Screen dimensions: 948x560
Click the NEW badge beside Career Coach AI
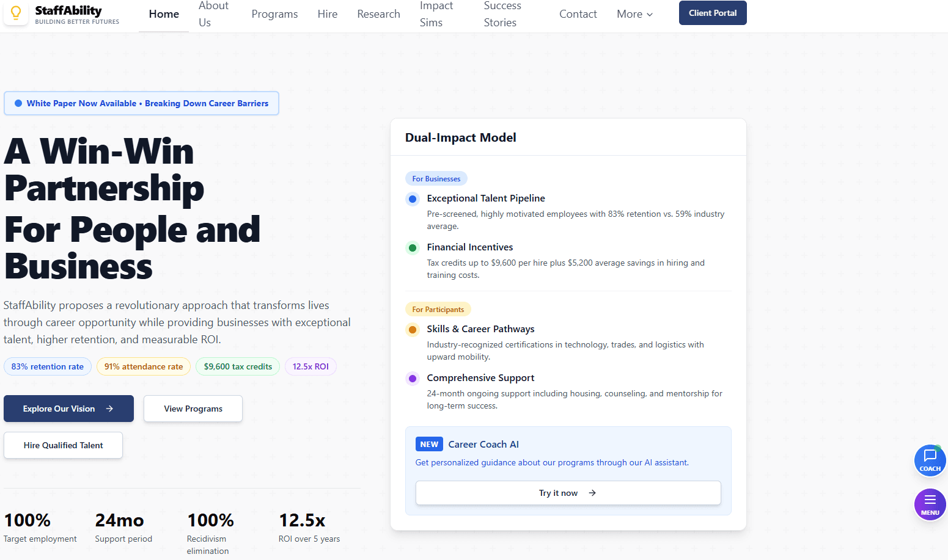tap(429, 444)
